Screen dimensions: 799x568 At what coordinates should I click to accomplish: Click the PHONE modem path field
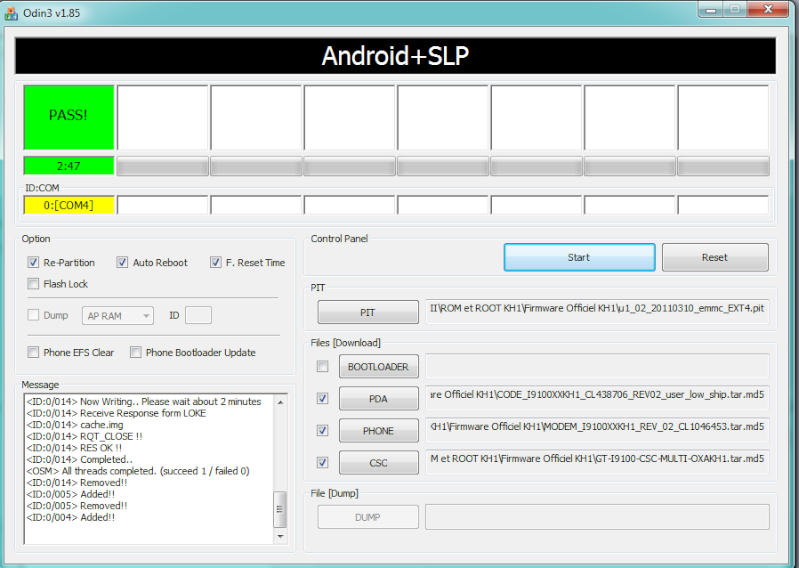(597, 430)
